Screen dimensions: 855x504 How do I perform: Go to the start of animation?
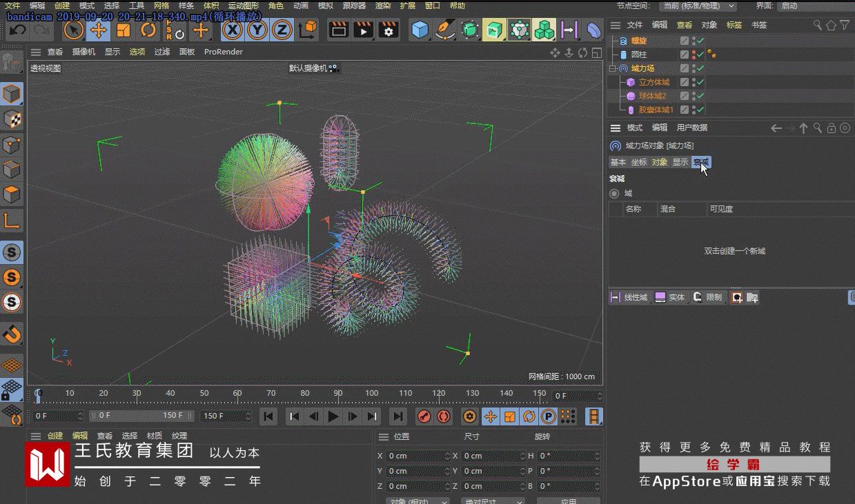[x=269, y=416]
